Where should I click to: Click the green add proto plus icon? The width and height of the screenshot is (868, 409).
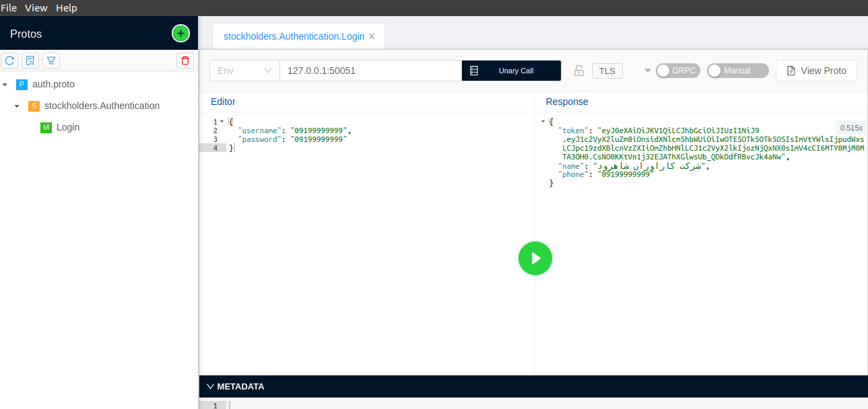coord(180,33)
